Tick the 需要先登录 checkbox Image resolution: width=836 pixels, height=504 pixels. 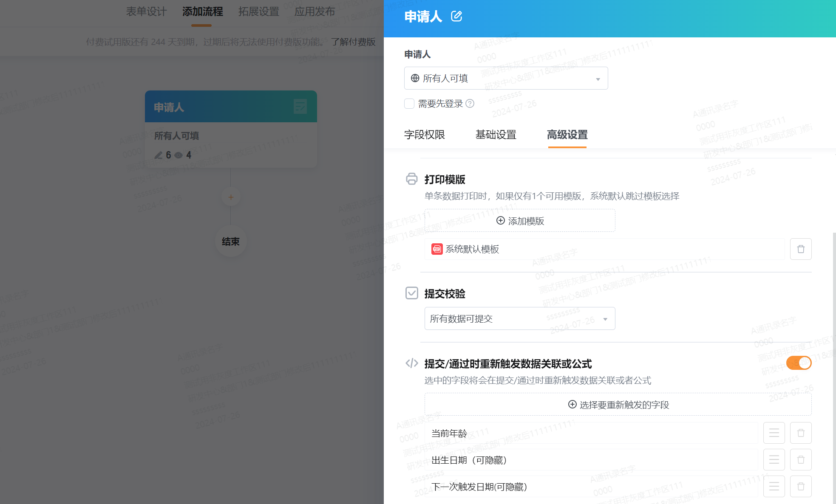tap(409, 104)
